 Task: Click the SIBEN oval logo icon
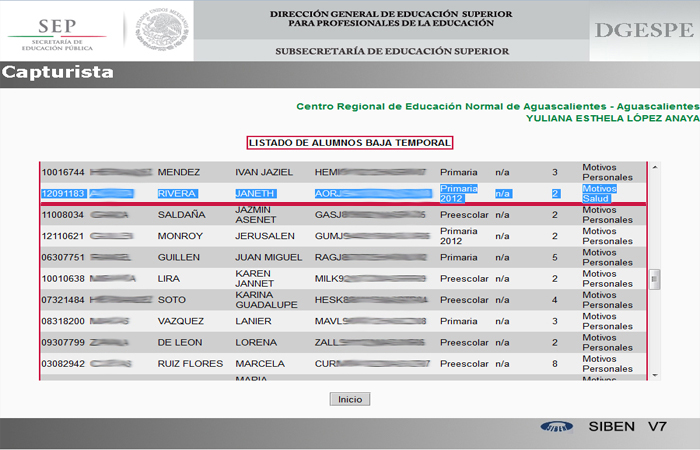(556, 427)
